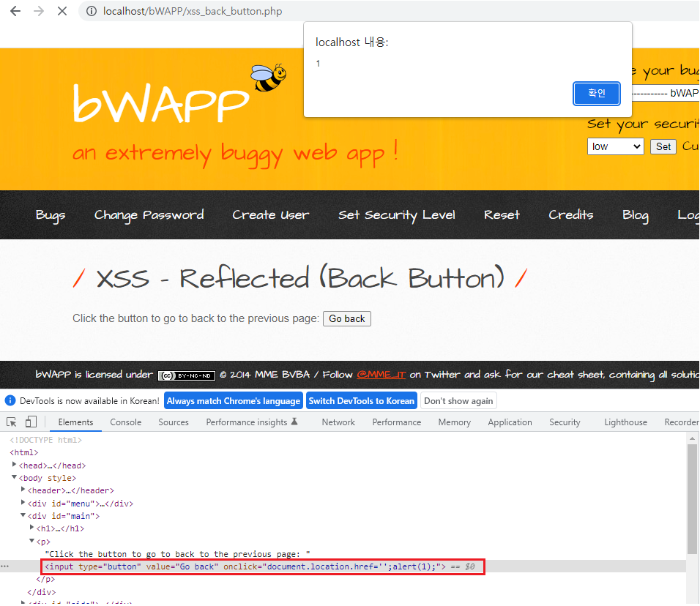Click the scrollbar up arrow in Elements panel
Image resolution: width=700 pixels, height=606 pixels.
[x=692, y=438]
